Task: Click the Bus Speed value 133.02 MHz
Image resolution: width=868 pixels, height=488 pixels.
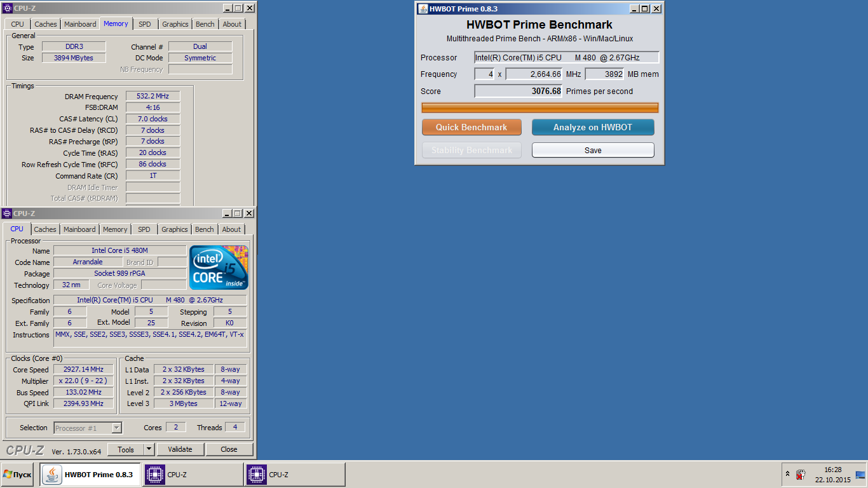Action: pyautogui.click(x=84, y=392)
